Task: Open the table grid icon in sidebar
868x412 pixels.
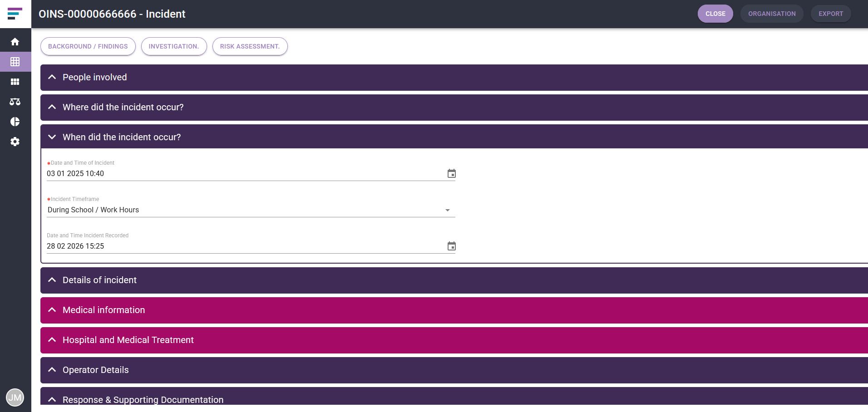Action: tap(15, 62)
